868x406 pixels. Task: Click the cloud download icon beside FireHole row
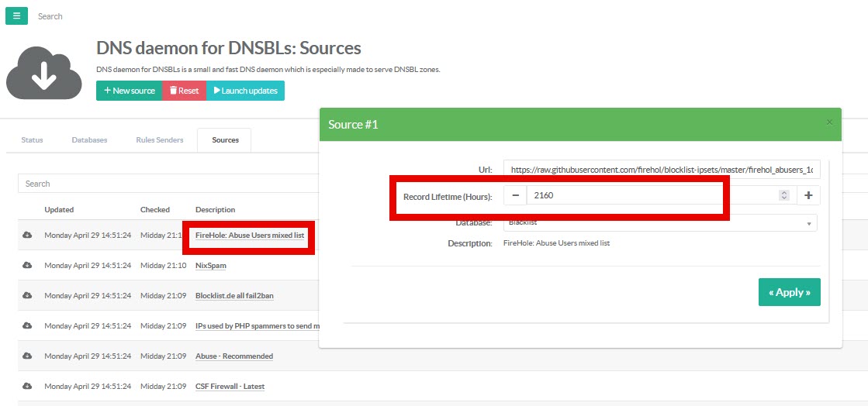27,235
